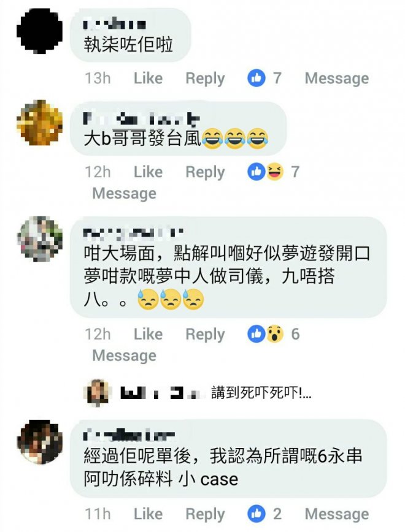Like the 執柒咗佢啦 comment

148,78
